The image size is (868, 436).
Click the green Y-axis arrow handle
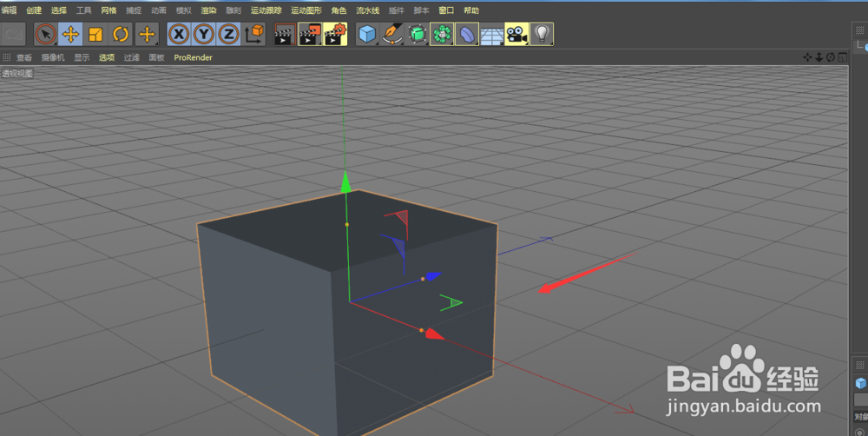(x=346, y=182)
